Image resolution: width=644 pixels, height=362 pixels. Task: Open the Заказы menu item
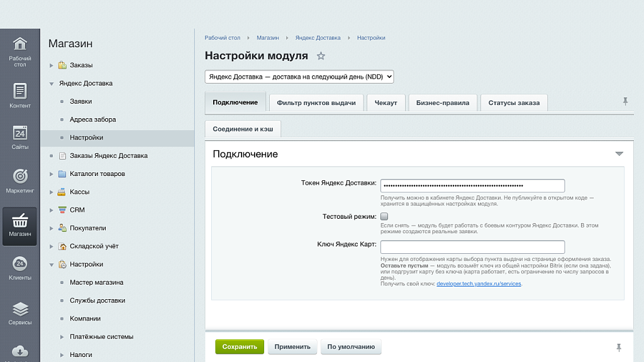[x=81, y=65]
